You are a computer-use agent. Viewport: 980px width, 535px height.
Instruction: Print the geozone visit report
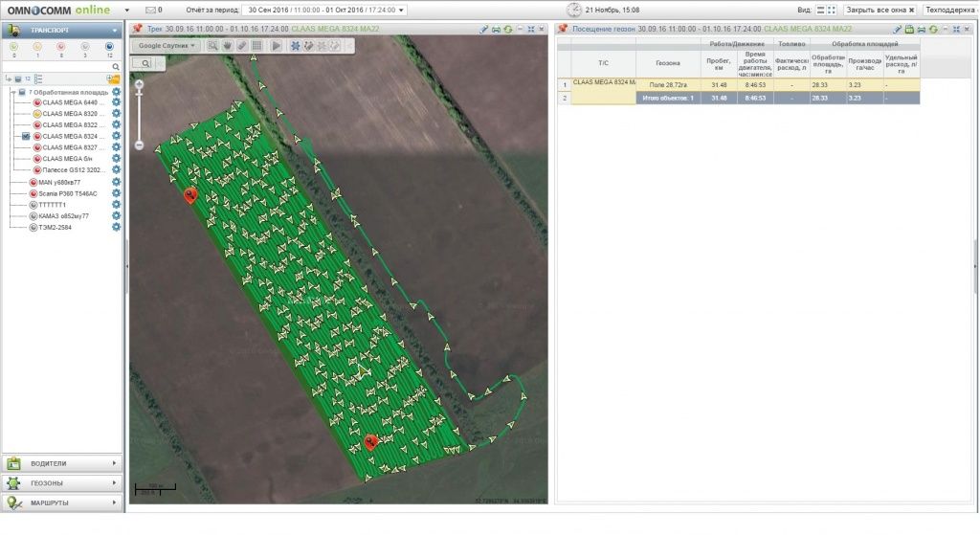[922, 30]
